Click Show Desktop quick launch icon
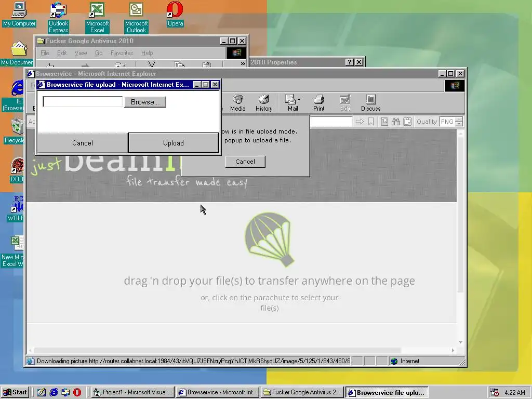The width and height of the screenshot is (532, 399). pyautogui.click(x=42, y=392)
